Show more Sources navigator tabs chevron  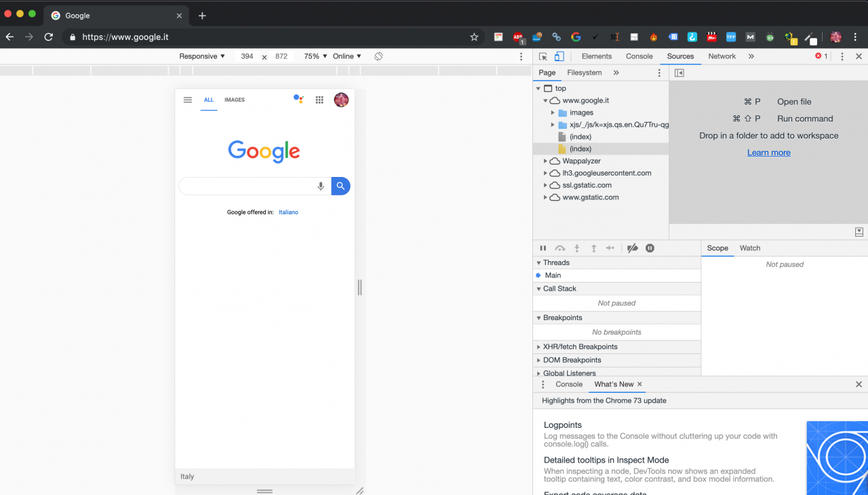point(616,73)
